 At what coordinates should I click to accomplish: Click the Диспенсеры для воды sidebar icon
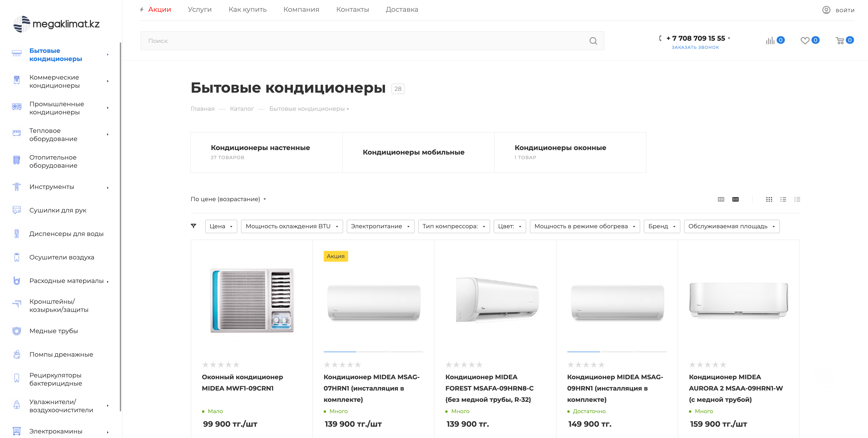(x=17, y=233)
